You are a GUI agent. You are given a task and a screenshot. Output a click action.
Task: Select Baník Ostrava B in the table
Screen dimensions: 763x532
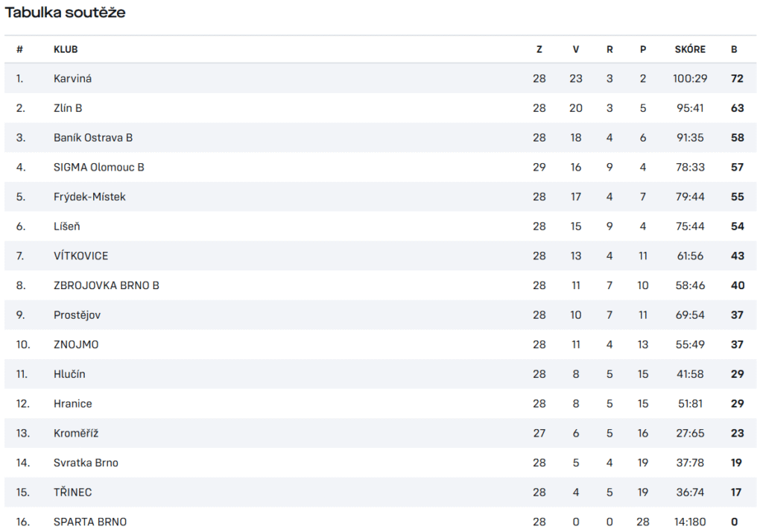(x=93, y=138)
